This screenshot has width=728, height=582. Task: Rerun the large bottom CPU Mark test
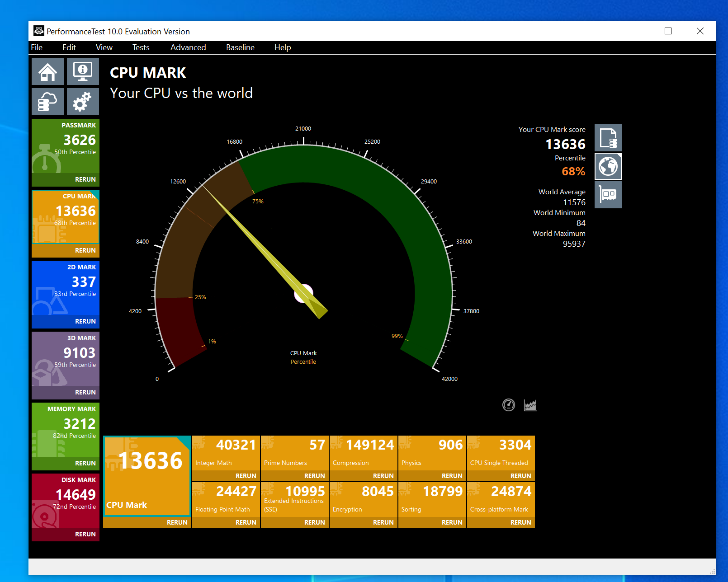(x=177, y=522)
